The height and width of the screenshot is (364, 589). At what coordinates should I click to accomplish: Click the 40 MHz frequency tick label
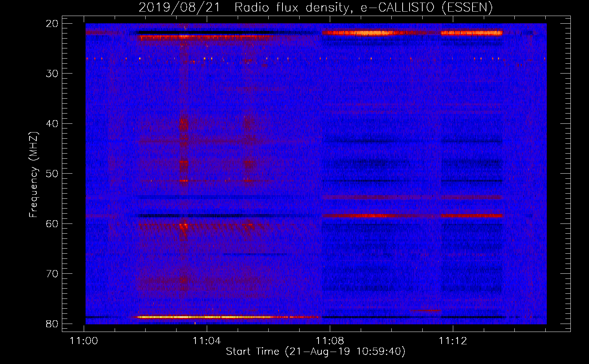tap(52, 124)
